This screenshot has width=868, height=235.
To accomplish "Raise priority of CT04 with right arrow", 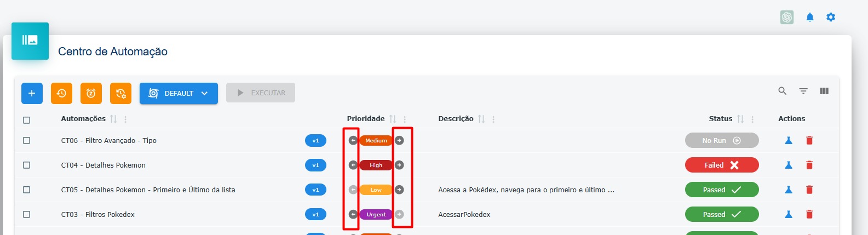I will pos(399,165).
